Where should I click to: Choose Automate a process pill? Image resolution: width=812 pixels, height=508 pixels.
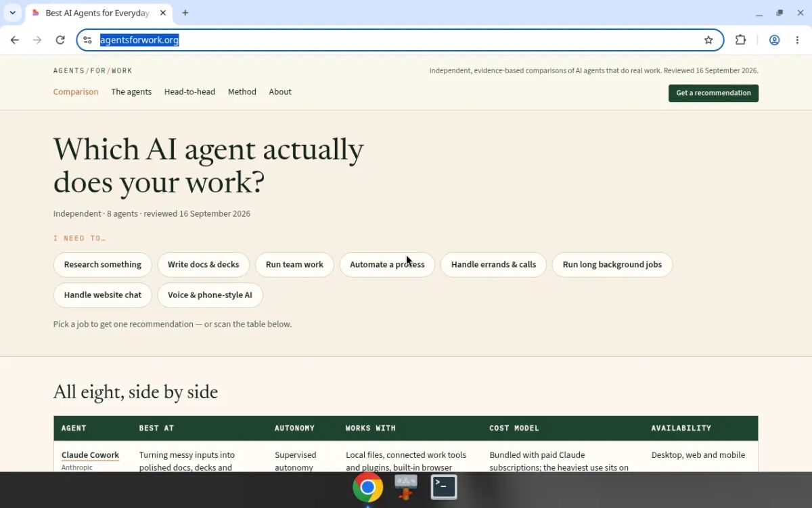(x=387, y=265)
